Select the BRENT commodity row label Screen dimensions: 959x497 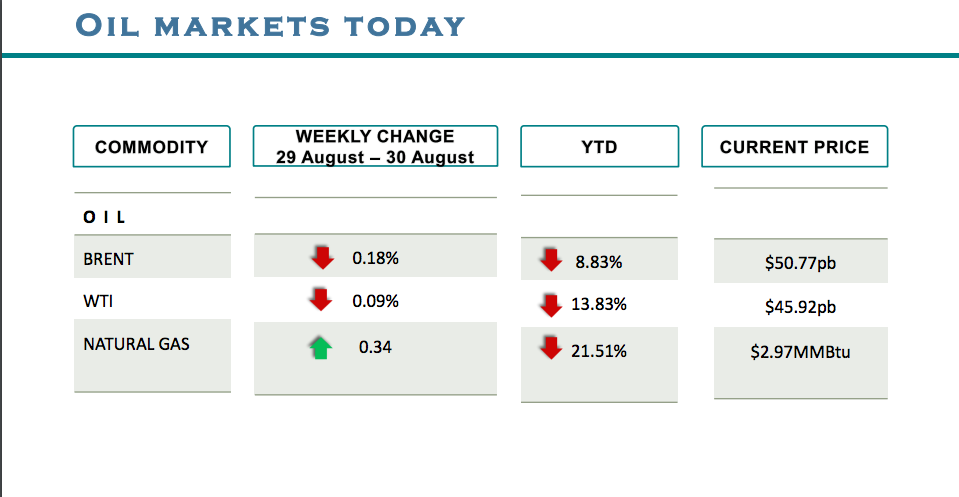click(x=109, y=259)
